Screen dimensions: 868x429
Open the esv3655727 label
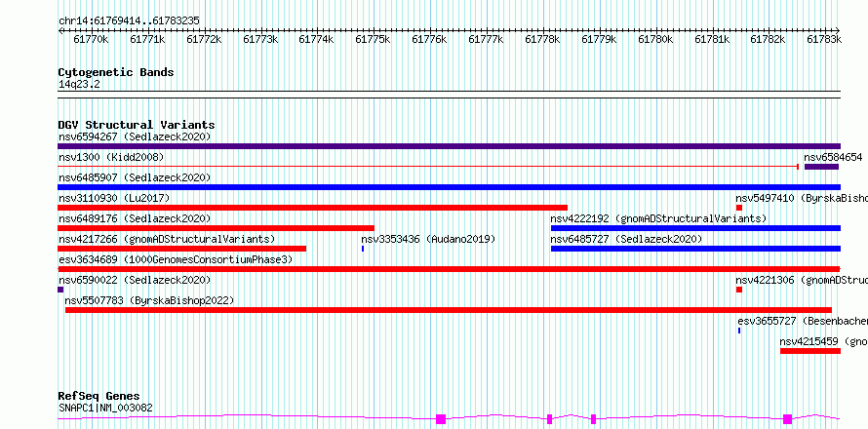803,321
